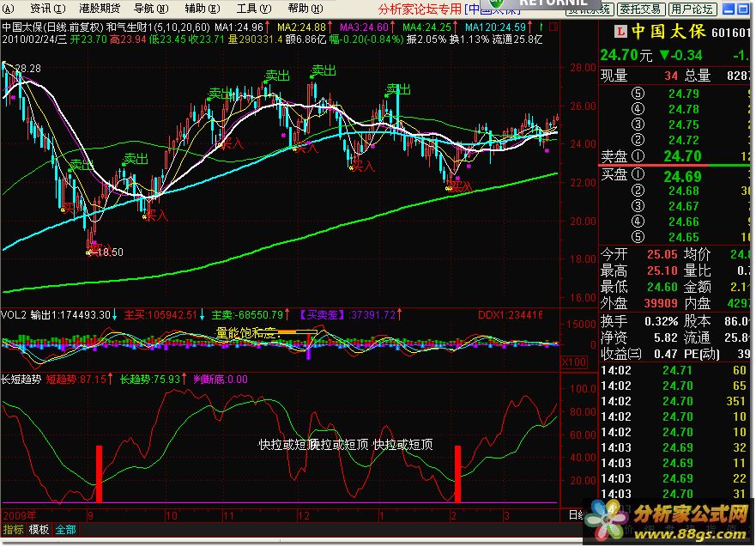Click the 用户论坛 button

pyautogui.click(x=692, y=9)
